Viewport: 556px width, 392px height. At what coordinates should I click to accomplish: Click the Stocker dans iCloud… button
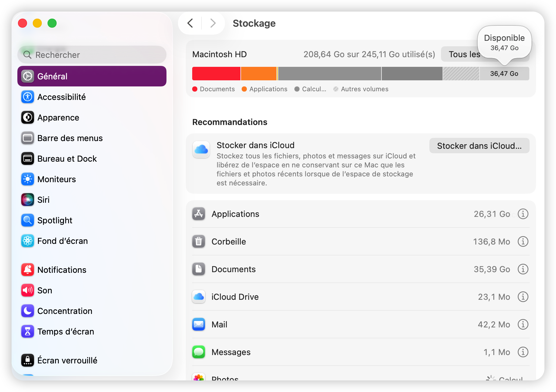click(479, 146)
